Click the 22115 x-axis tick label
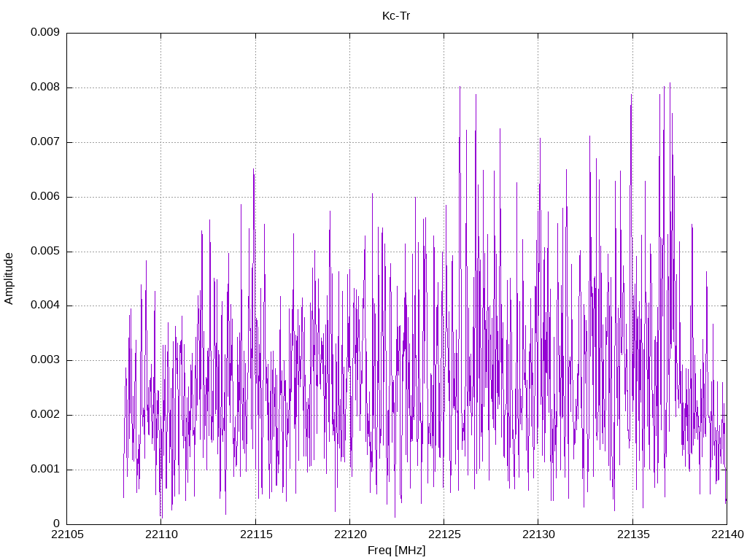The width and height of the screenshot is (747, 560). 255,535
